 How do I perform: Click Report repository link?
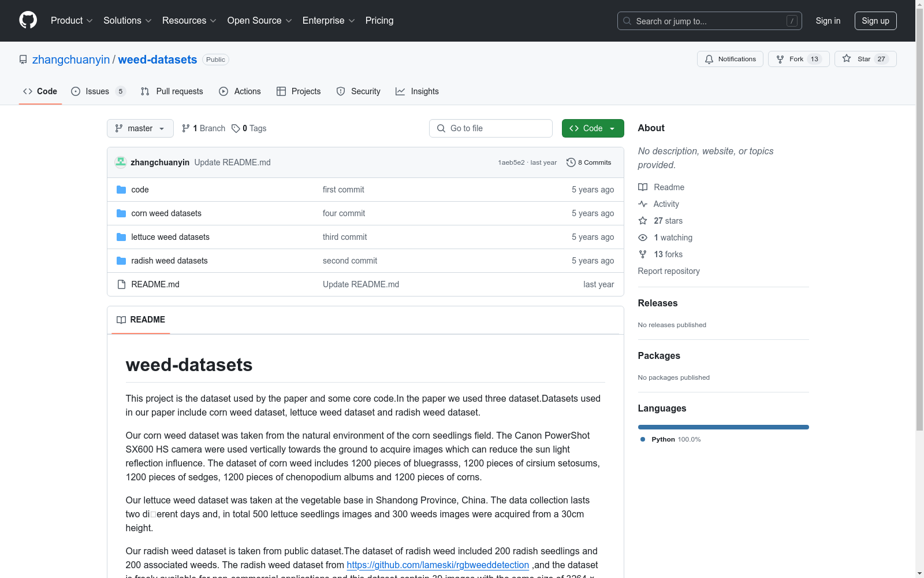click(x=669, y=271)
